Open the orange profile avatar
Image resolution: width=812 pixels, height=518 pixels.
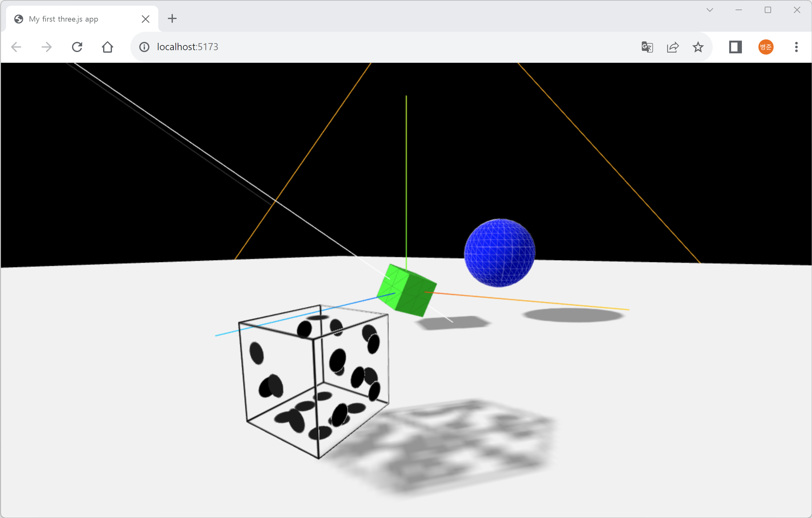(x=766, y=47)
